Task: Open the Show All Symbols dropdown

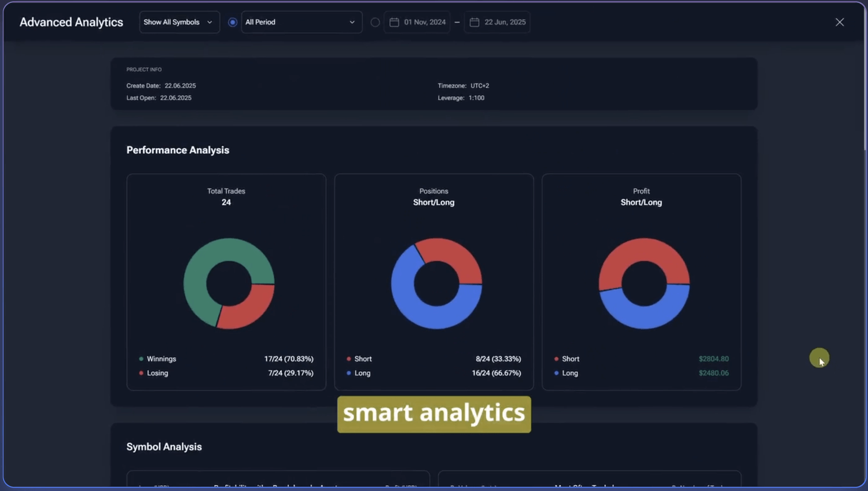Action: point(179,22)
